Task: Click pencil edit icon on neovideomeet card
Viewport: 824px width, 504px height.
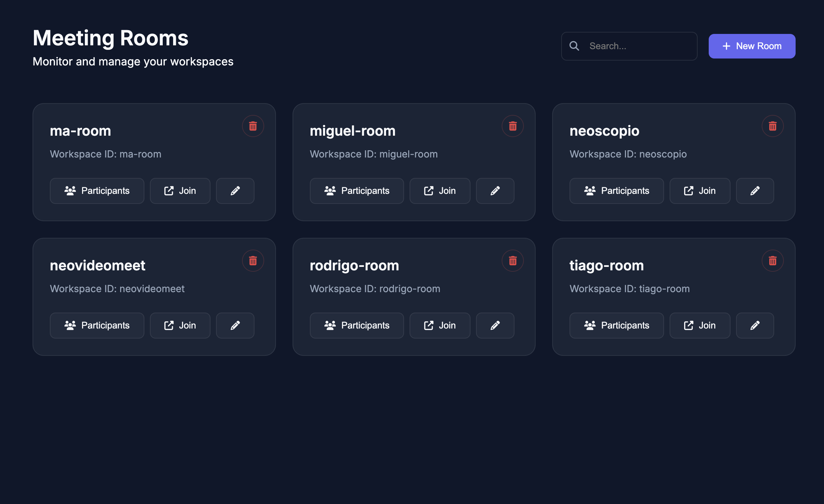Action: tap(235, 325)
